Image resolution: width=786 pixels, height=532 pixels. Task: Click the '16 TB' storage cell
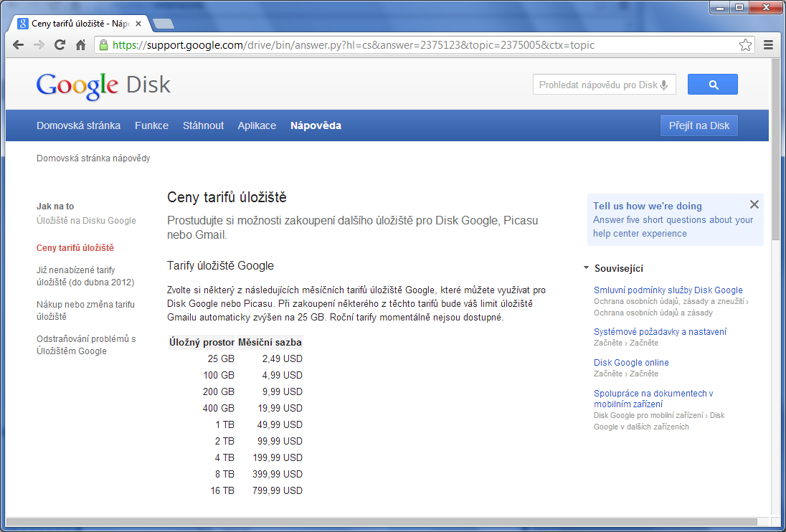(x=222, y=491)
